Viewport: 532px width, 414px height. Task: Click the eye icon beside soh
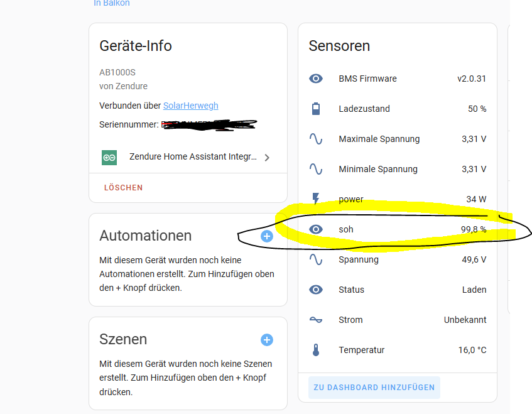click(x=315, y=229)
